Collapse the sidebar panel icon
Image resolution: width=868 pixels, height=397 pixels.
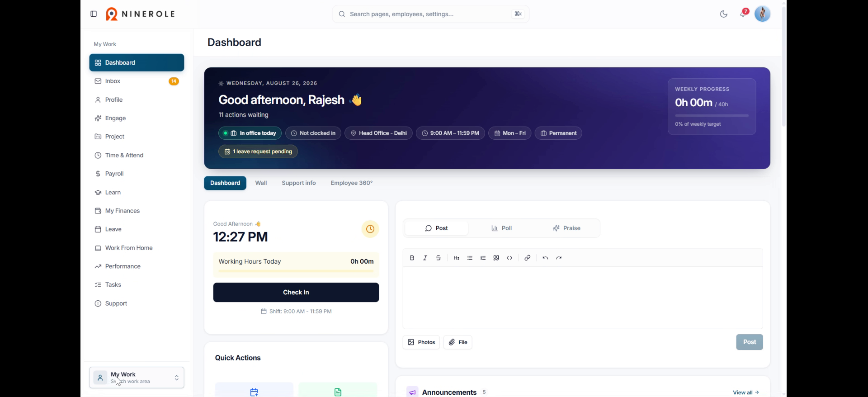[x=94, y=14]
